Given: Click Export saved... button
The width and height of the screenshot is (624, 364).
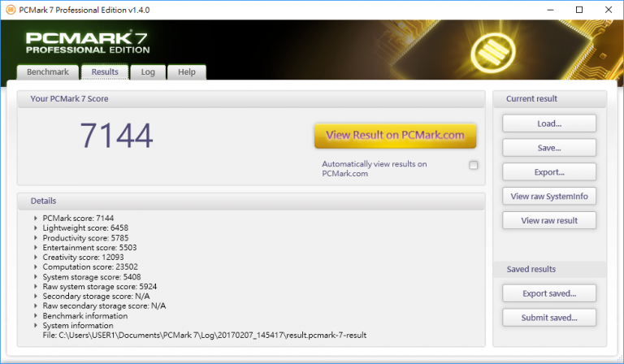Looking at the screenshot, I should click(549, 293).
